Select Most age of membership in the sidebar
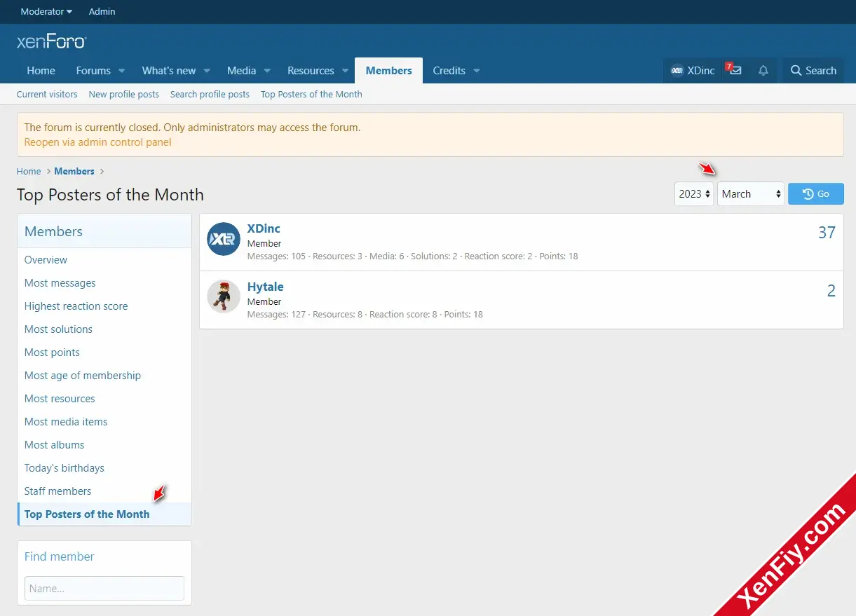This screenshot has height=616, width=856. [x=104, y=375]
